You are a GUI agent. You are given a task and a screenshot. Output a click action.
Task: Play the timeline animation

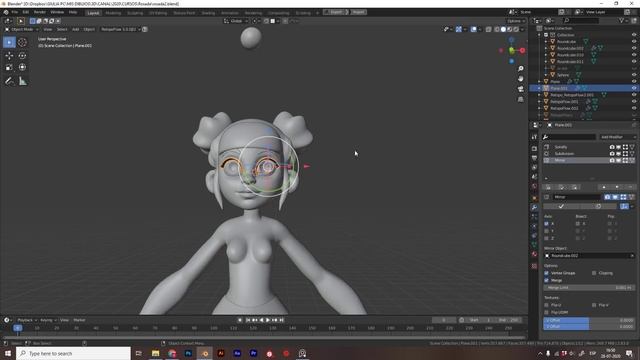(x=268, y=320)
